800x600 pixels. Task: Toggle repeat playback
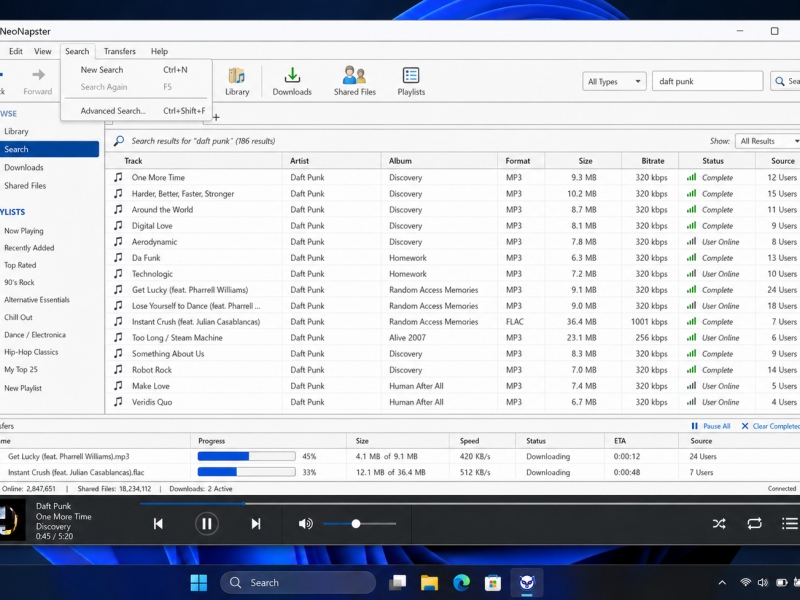click(755, 523)
